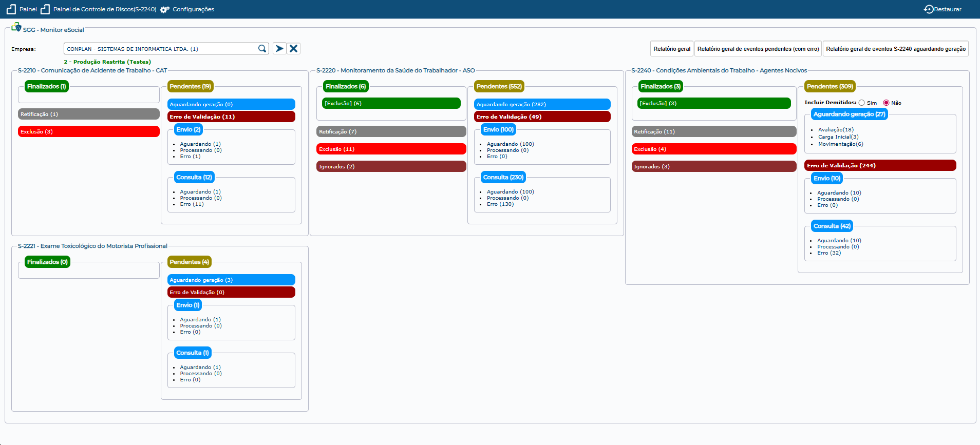980x445 pixels.
Task: Expand S-2240 Erro de Validação (244) bar
Action: coord(879,166)
